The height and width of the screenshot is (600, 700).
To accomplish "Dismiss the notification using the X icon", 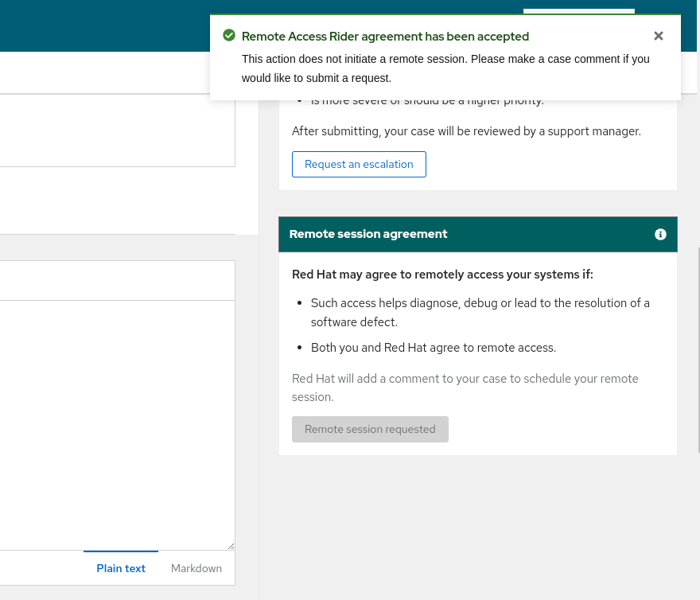I will [659, 36].
